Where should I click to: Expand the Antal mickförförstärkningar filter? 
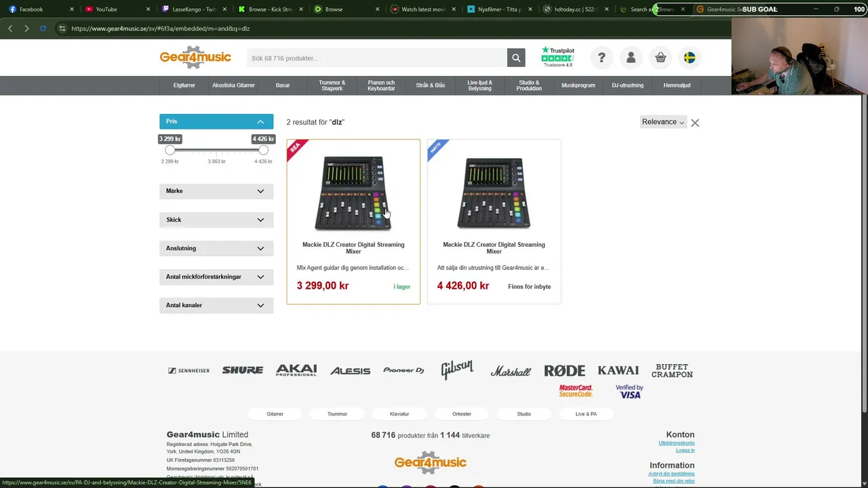216,277
